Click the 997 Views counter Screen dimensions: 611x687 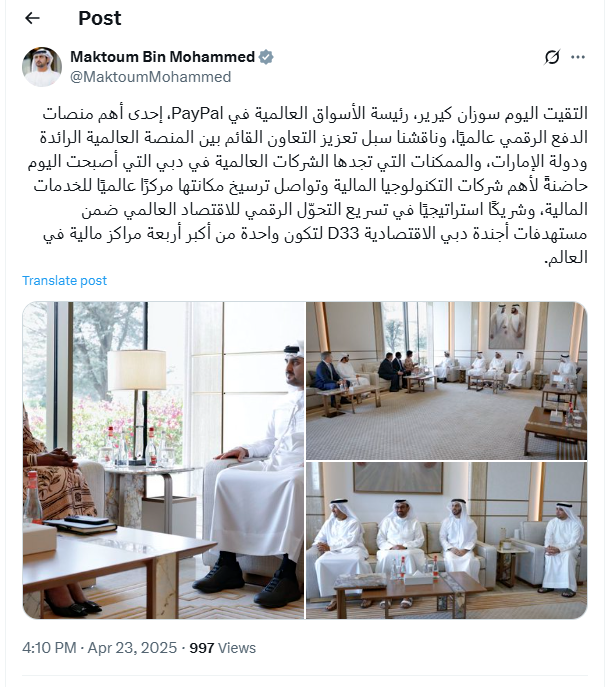coord(223,648)
